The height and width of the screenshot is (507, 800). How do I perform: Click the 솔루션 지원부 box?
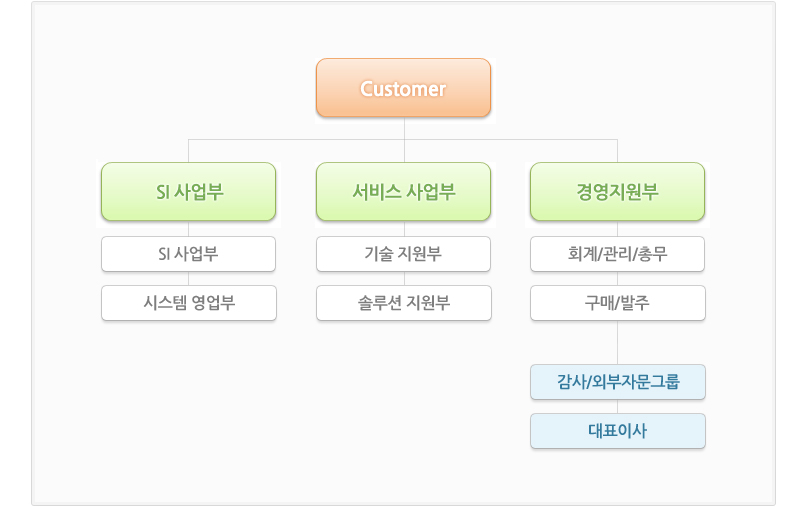click(x=404, y=303)
